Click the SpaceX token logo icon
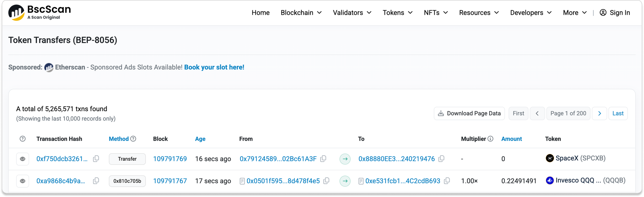Screen dimensions: 644x197 [x=550, y=158]
